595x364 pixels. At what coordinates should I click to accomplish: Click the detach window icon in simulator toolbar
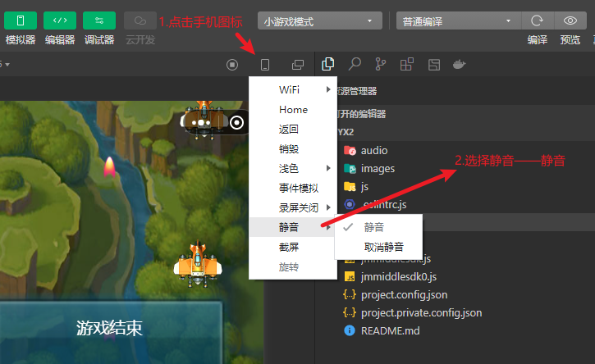pos(298,65)
